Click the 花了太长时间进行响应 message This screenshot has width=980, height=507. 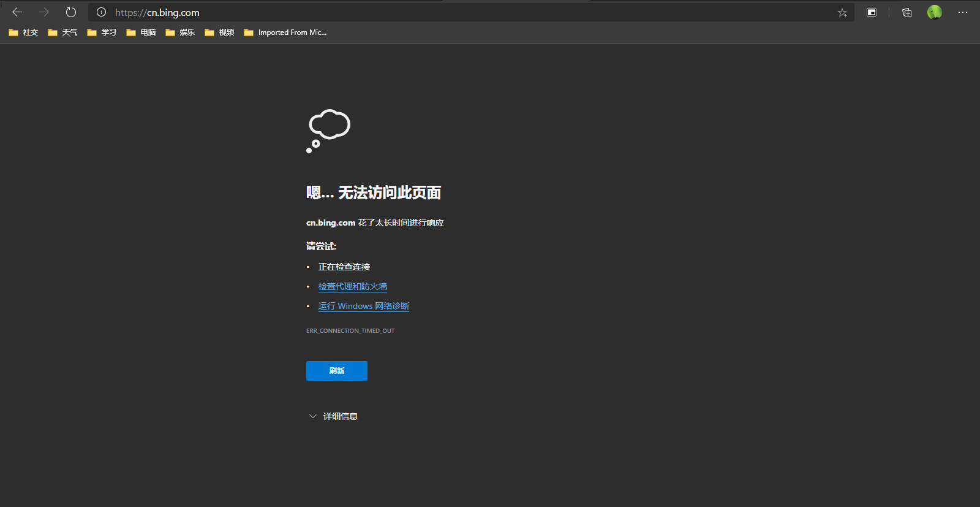(x=401, y=223)
